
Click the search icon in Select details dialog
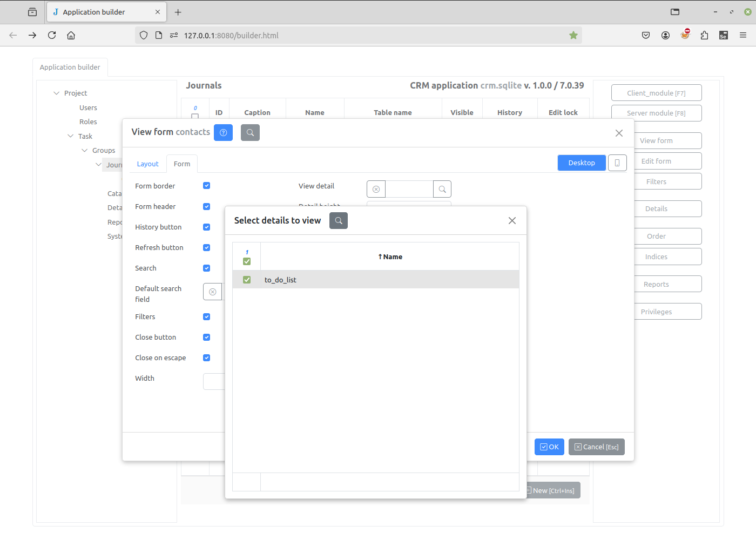click(x=339, y=220)
